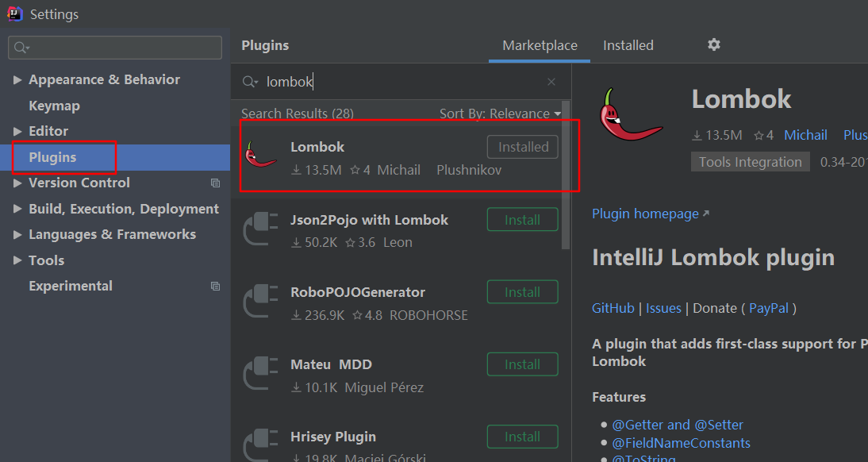Open Sort By Relevance dropdown
This screenshot has height=462, width=868.
[x=500, y=114]
